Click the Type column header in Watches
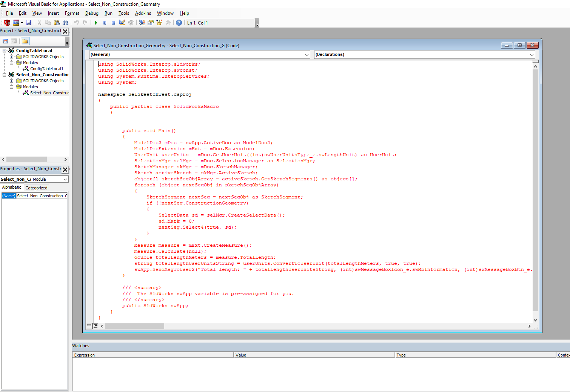570x392 pixels. [x=476, y=355]
